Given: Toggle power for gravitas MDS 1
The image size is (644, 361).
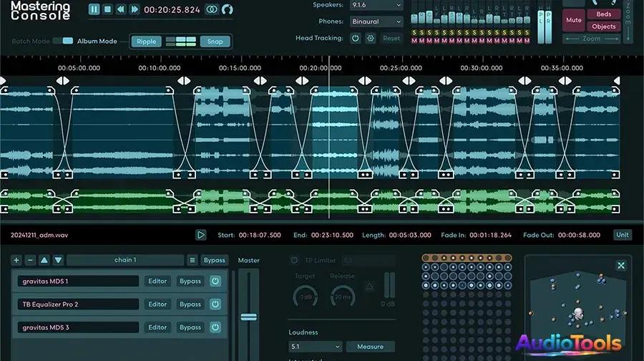Looking at the screenshot, I should click(x=215, y=281).
